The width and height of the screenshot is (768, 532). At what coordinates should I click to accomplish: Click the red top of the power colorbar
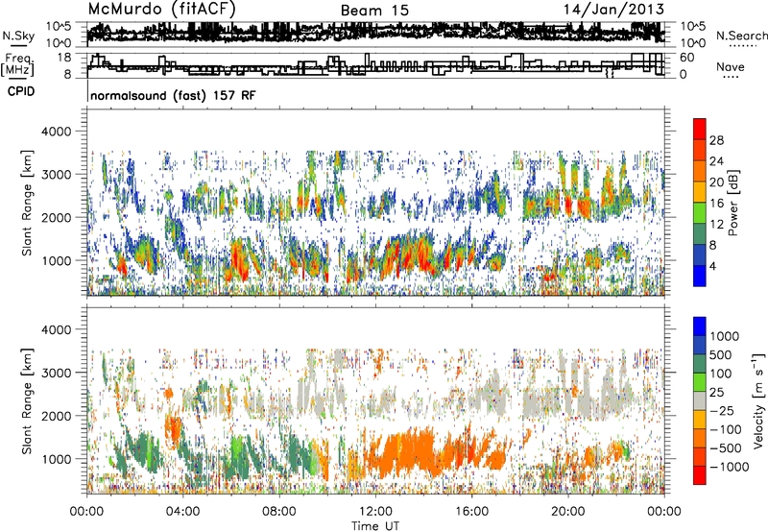[x=700, y=129]
